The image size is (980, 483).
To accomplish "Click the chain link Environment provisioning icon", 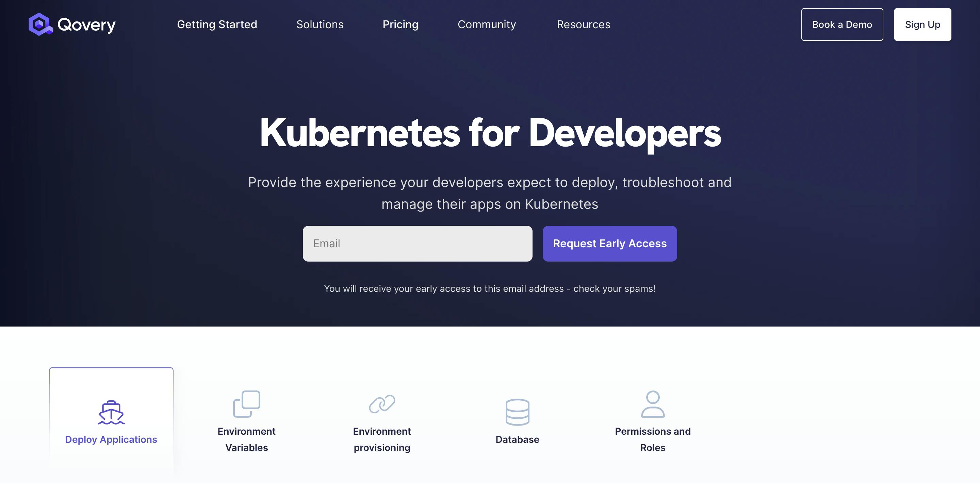I will (x=382, y=404).
